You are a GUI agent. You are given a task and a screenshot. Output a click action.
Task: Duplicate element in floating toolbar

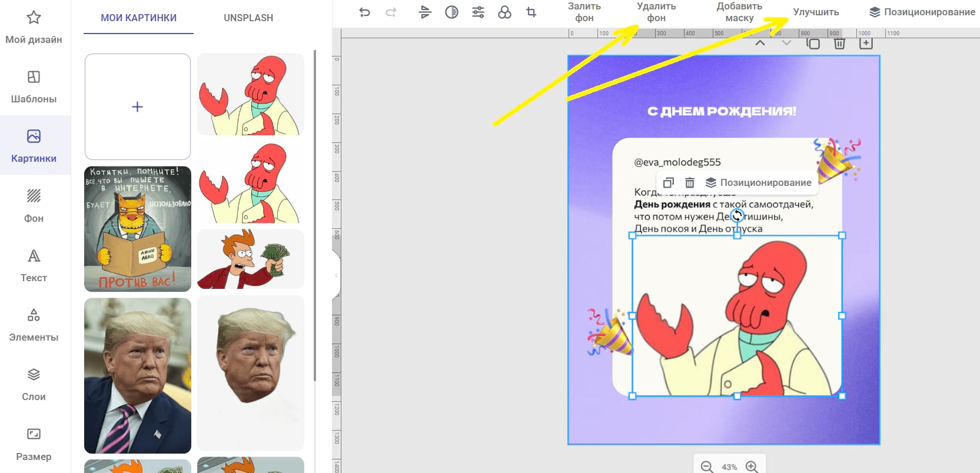tap(669, 182)
